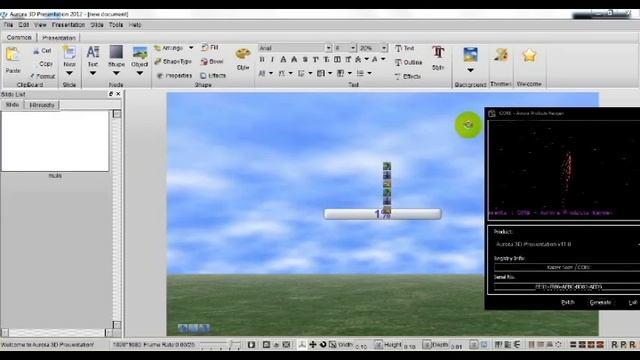Open the Tools menu
The image size is (640, 360).
pyautogui.click(x=116, y=25)
